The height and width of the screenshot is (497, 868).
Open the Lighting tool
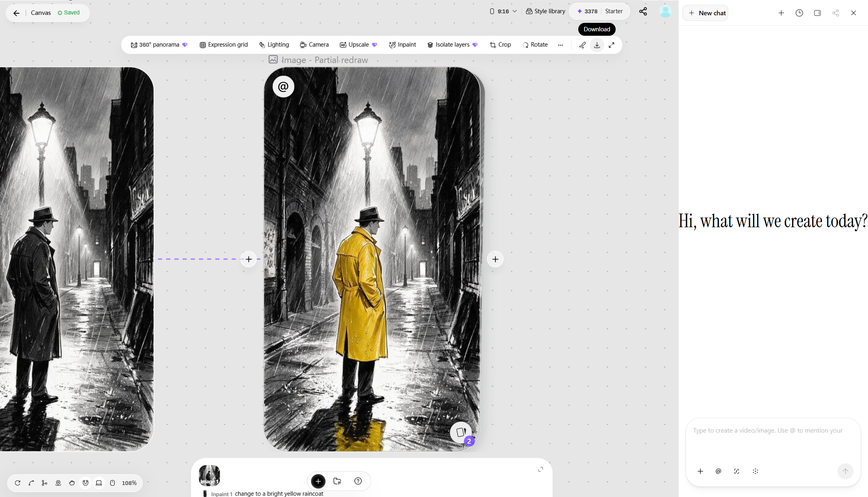(x=274, y=45)
